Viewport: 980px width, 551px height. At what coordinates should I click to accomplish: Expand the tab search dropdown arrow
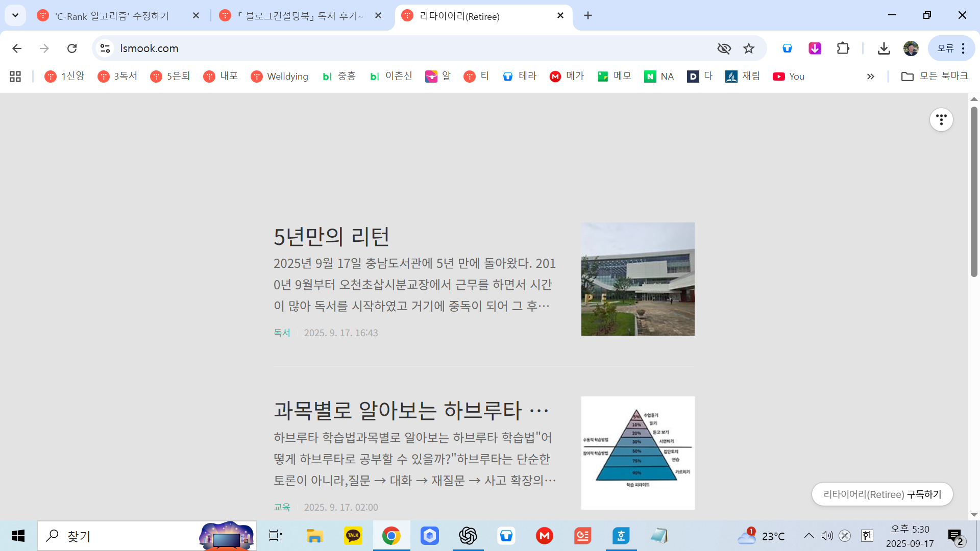pyautogui.click(x=15, y=15)
